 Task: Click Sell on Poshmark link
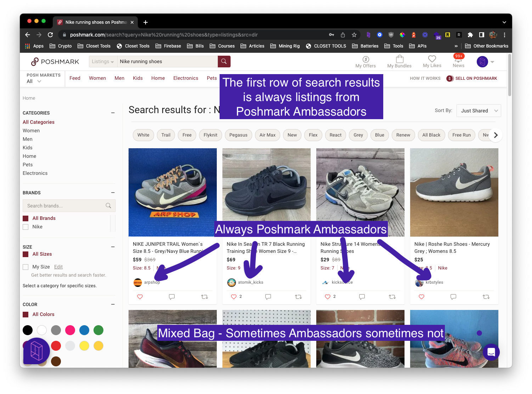click(472, 78)
